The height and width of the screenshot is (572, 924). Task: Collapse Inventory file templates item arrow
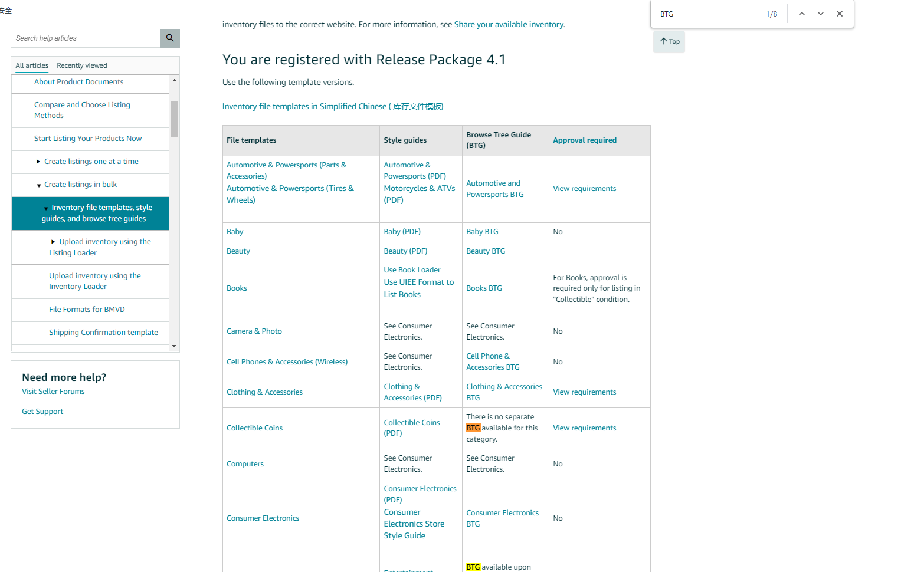tap(46, 208)
